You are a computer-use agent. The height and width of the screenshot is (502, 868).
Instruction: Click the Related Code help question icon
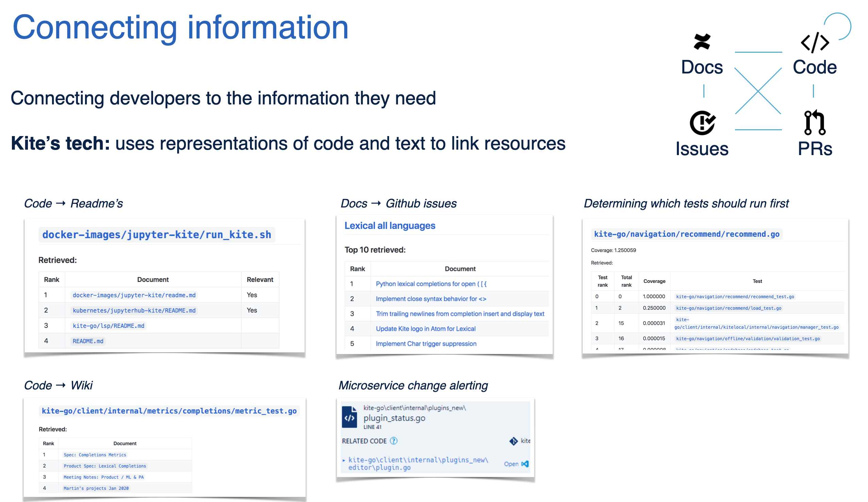point(394,441)
